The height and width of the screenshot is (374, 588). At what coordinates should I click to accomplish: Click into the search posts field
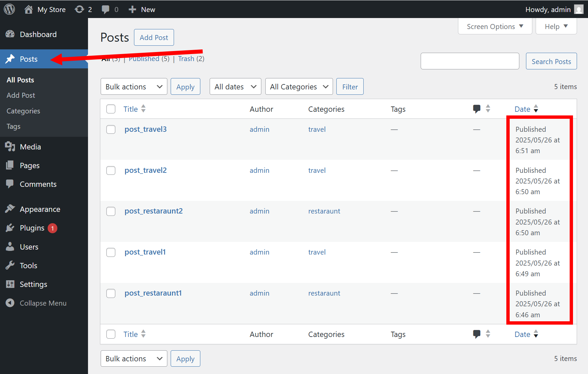pyautogui.click(x=470, y=61)
